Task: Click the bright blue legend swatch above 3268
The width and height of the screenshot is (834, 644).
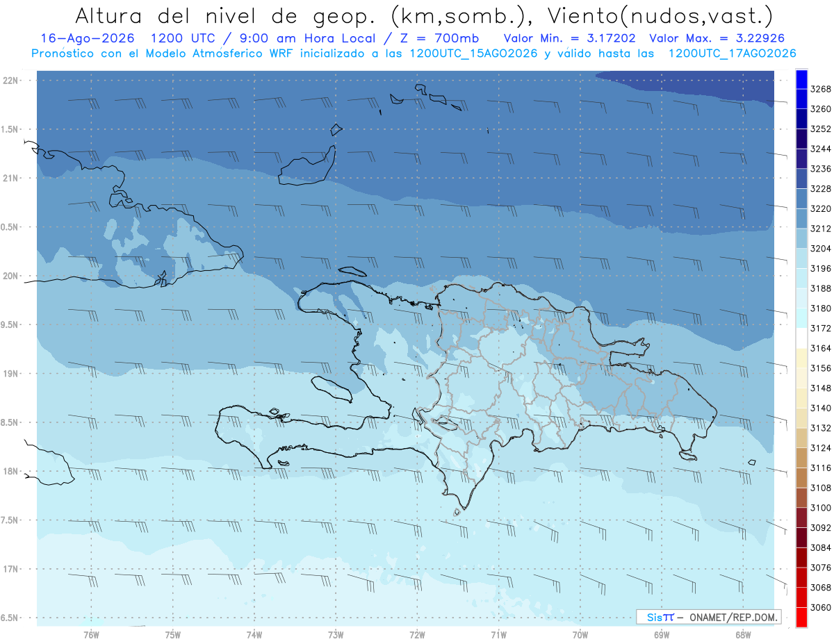Action: (801, 79)
